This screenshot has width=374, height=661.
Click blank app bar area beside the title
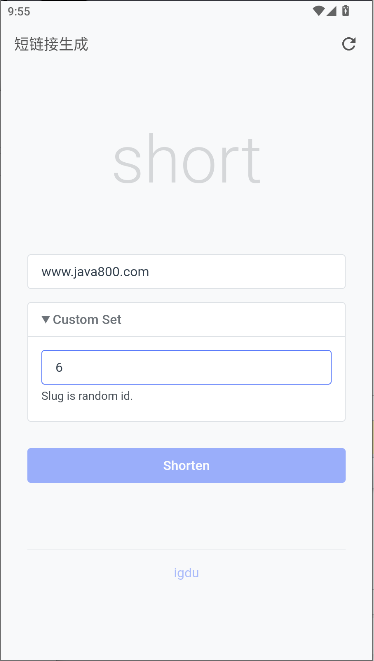(211, 44)
